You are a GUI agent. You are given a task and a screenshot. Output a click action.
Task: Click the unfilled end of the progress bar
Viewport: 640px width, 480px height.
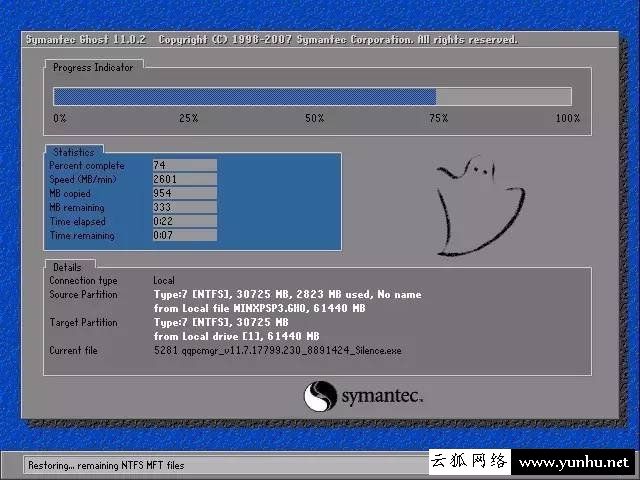503,97
